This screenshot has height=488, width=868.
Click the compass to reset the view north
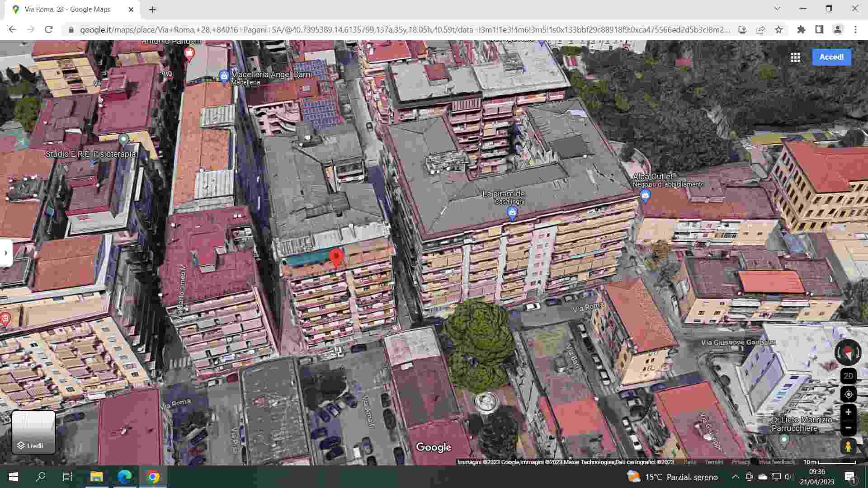(848, 353)
